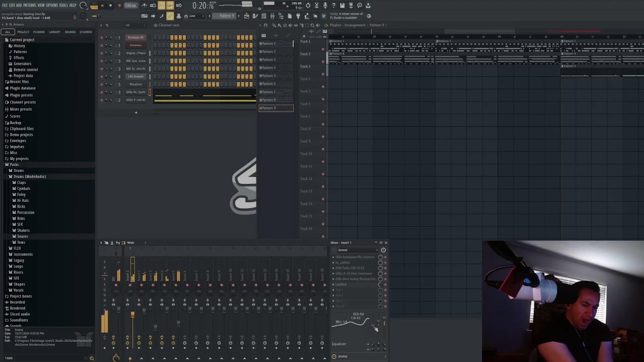Move the Insert 5 volume fader
Screen dimensions: 644x362
click(178, 322)
